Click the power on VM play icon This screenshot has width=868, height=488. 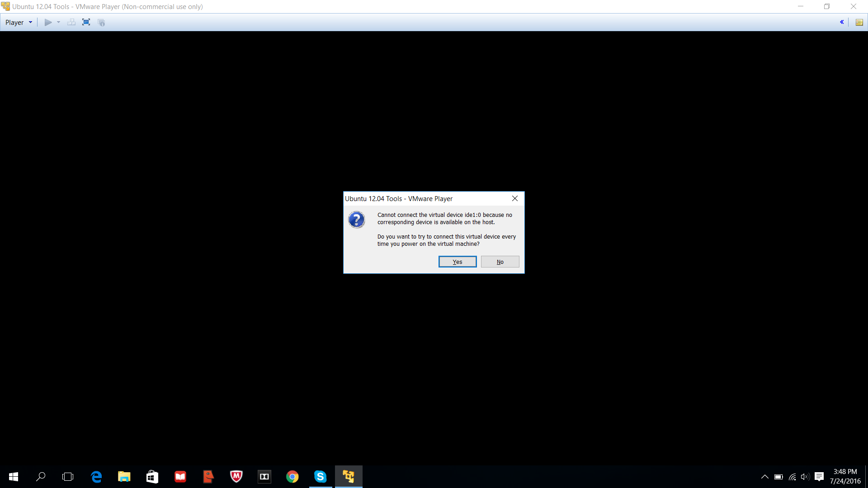(47, 22)
